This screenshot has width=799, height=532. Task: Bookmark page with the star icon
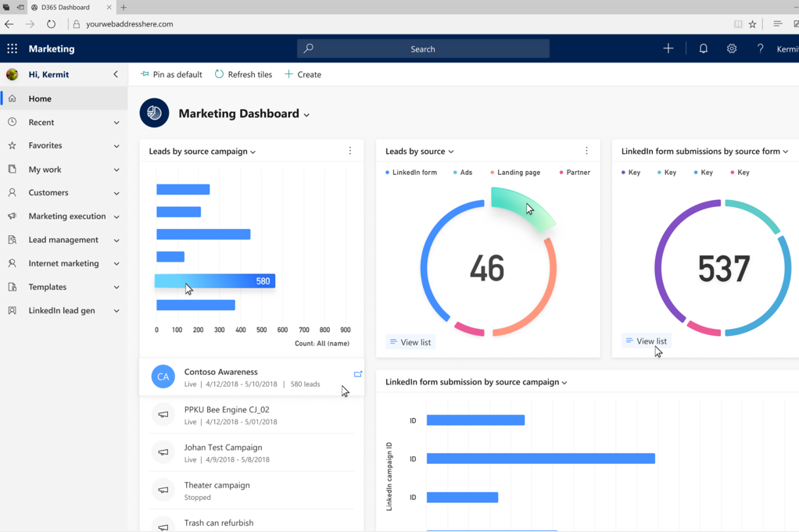pos(752,24)
